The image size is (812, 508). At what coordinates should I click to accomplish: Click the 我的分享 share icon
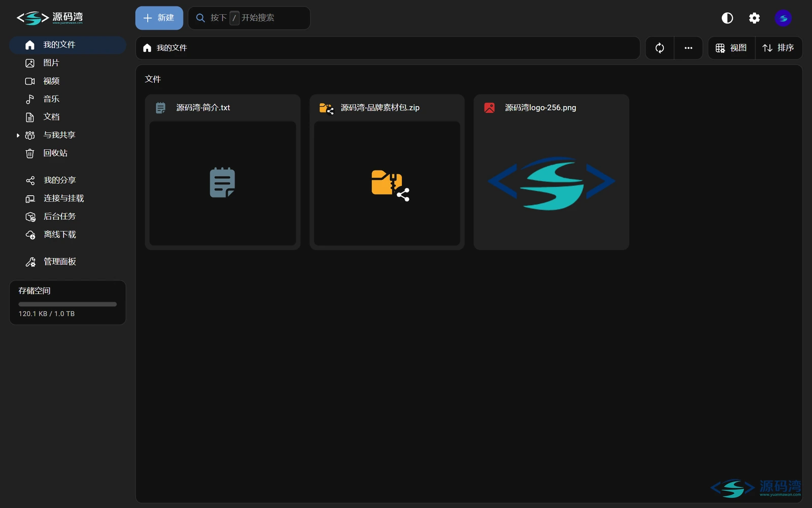click(30, 180)
